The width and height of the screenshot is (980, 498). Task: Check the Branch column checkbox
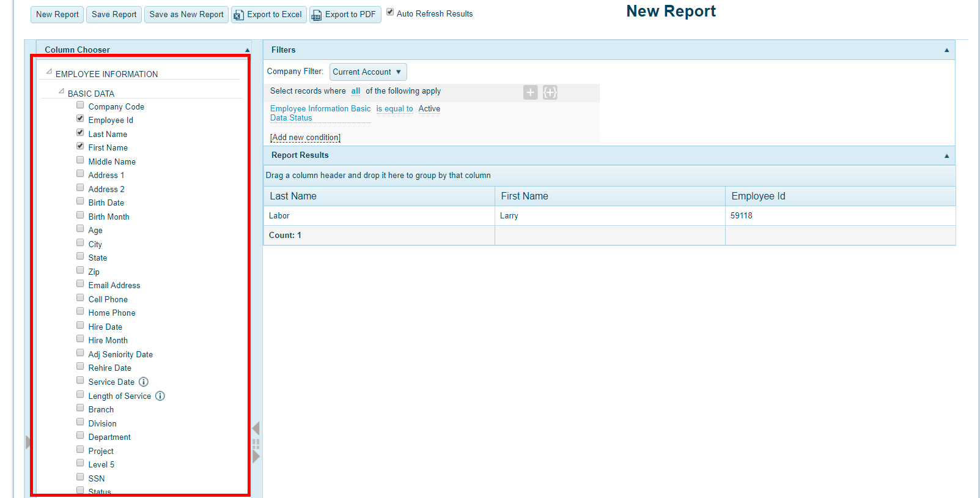coord(80,408)
